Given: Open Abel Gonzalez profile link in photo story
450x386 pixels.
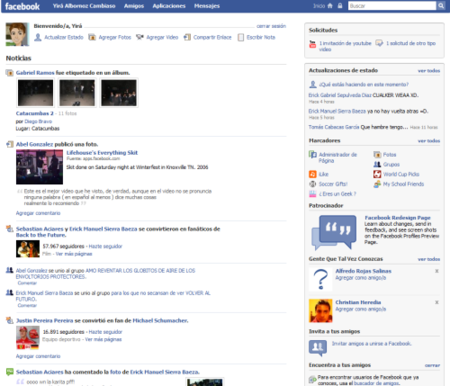Looking at the screenshot, I should tap(34, 144).
